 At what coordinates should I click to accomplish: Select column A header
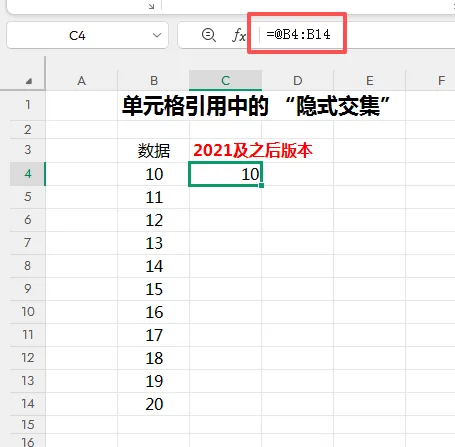(x=81, y=81)
